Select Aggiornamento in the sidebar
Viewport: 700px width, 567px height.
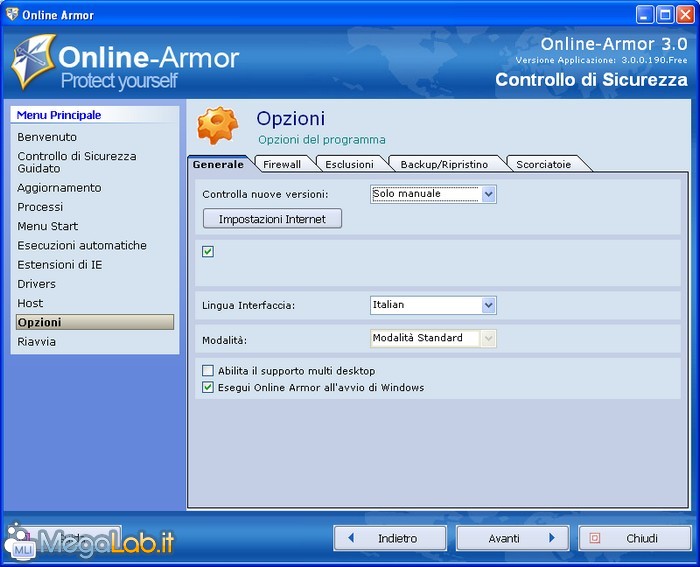click(59, 188)
